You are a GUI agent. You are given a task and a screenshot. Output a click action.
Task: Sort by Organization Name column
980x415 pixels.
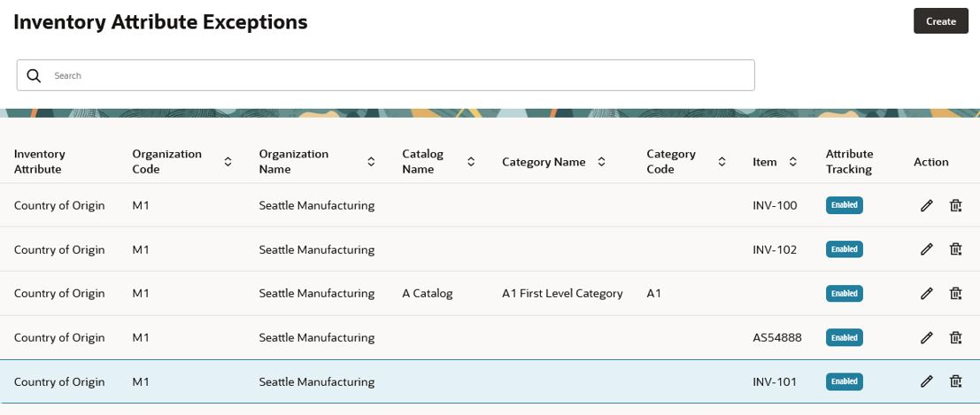point(371,162)
